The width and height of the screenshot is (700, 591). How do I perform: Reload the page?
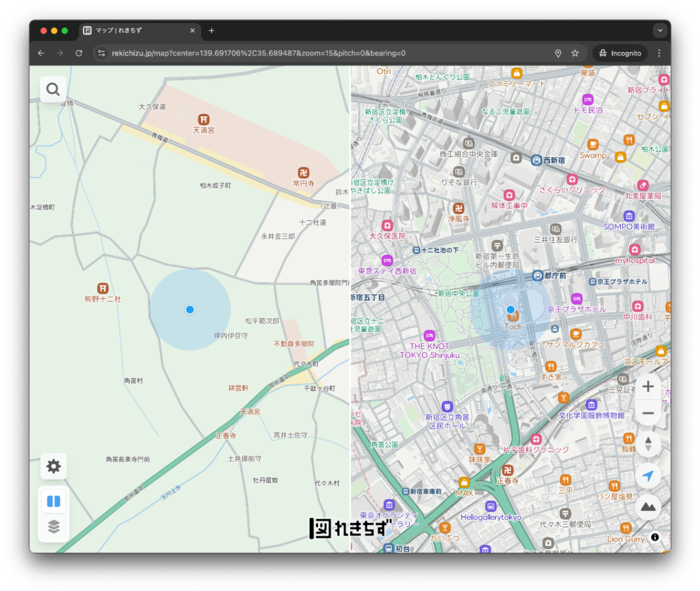[x=79, y=53]
